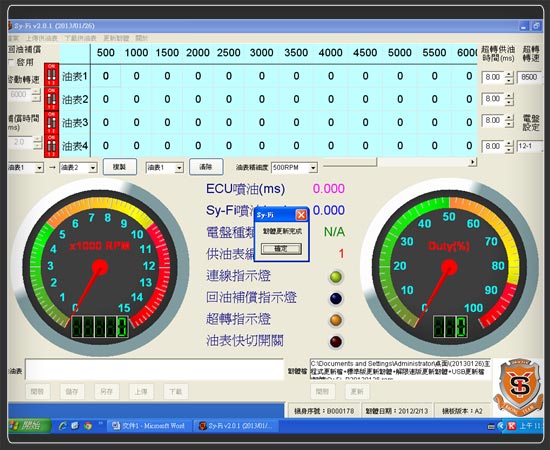Select 油表4 cell under 5000 RPM column
550x450 pixels.
[x=400, y=146]
